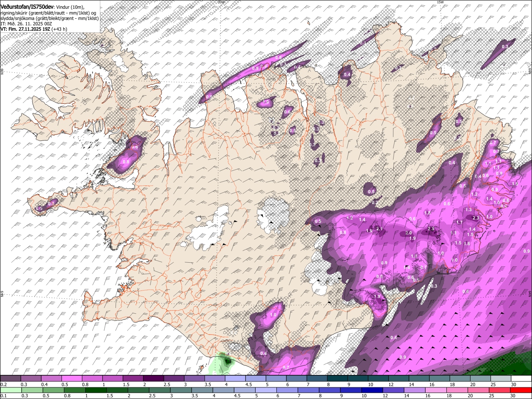
Task: Select the bright red 30 rain swatch
Action: (x=521, y=390)
